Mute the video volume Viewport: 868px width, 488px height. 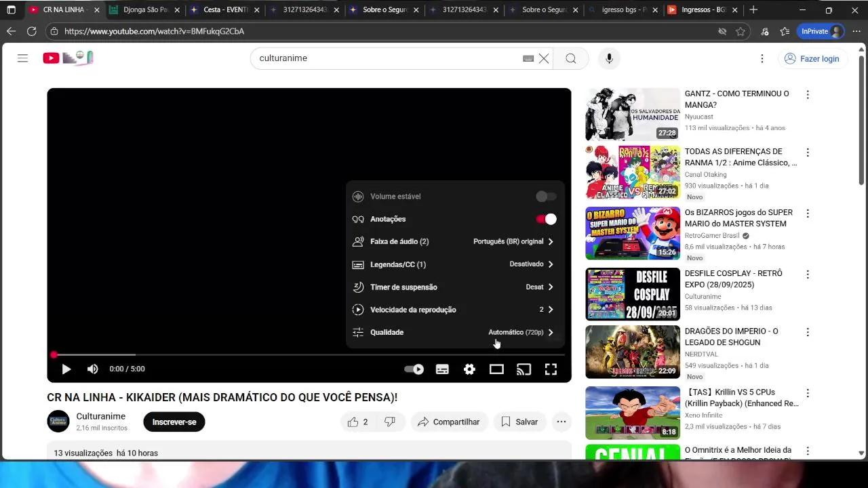(93, 369)
